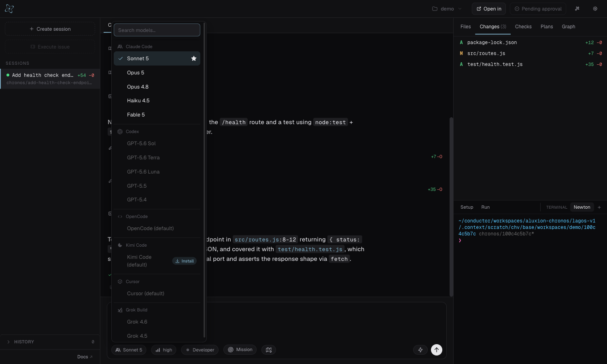Install Kimi Code
The width and height of the screenshot is (607, 364).
185,261
